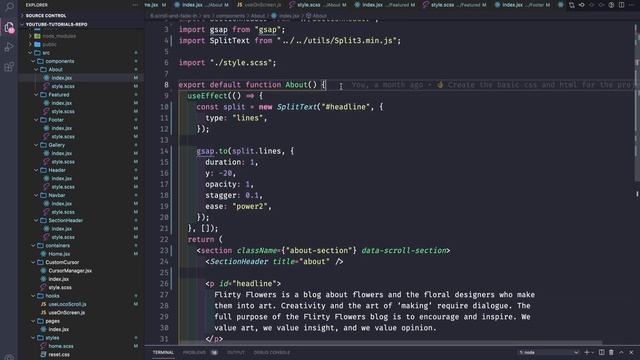Collapse the Gallery folder
The height and width of the screenshot is (360, 640).
[x=36, y=145]
